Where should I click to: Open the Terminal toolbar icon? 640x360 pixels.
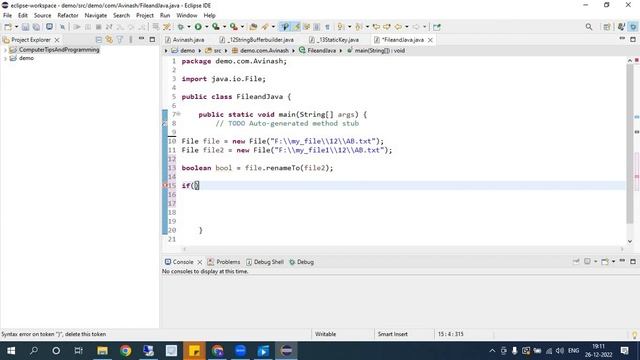pyautogui.click(x=49, y=27)
